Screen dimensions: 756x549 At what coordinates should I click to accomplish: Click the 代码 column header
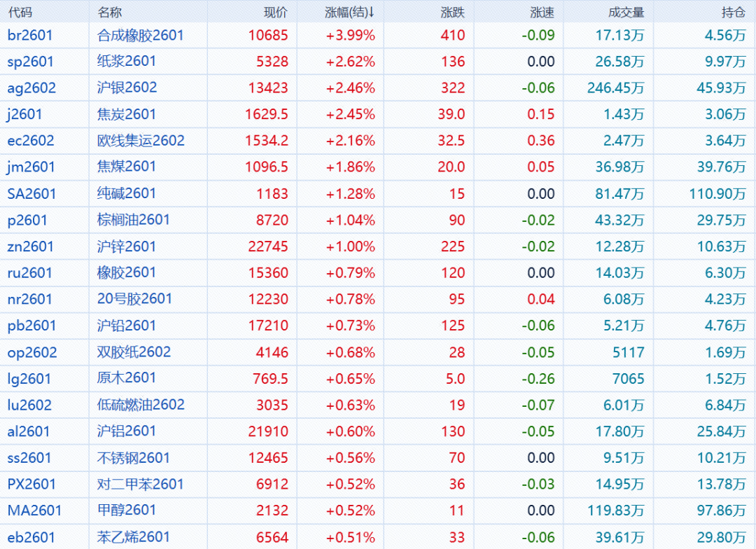pyautogui.click(x=20, y=12)
